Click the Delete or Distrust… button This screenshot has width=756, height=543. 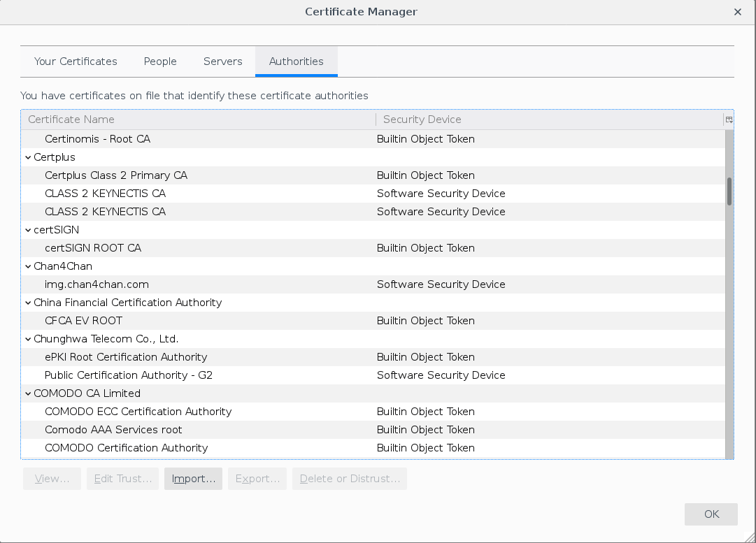coord(350,479)
